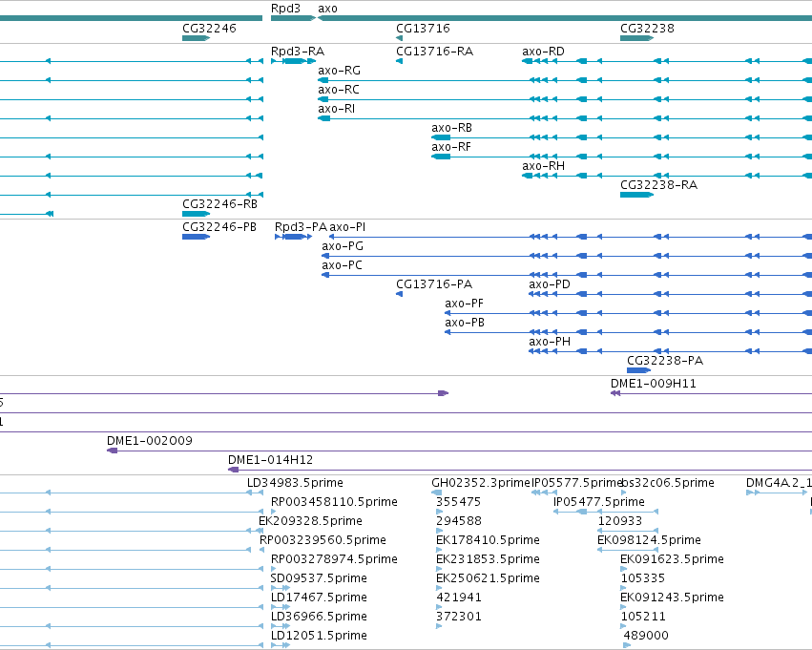Screen dimensions: 812x650
Task: Select the DME1-014H12 clone label
Action: coord(270,460)
